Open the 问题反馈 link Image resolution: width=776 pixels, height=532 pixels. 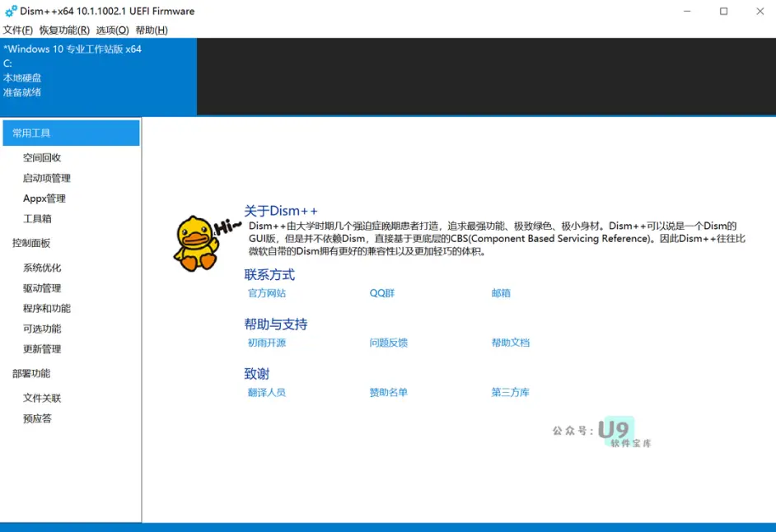[x=389, y=343]
